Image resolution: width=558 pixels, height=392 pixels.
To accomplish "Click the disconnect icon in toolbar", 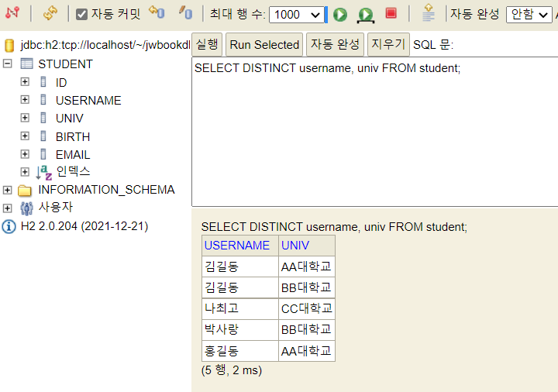I will pyautogui.click(x=12, y=13).
